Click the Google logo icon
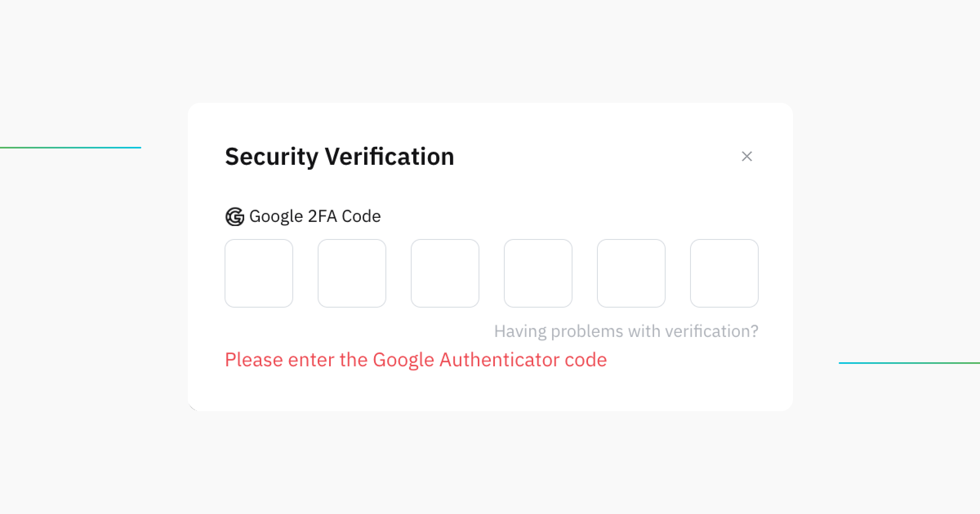Viewport: 980px width, 514px height. [235, 217]
